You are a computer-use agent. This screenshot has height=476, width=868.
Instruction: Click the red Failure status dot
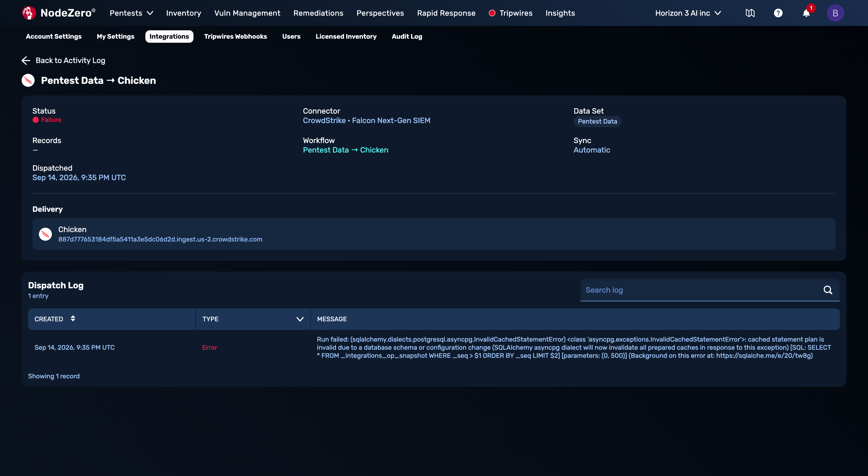point(35,120)
